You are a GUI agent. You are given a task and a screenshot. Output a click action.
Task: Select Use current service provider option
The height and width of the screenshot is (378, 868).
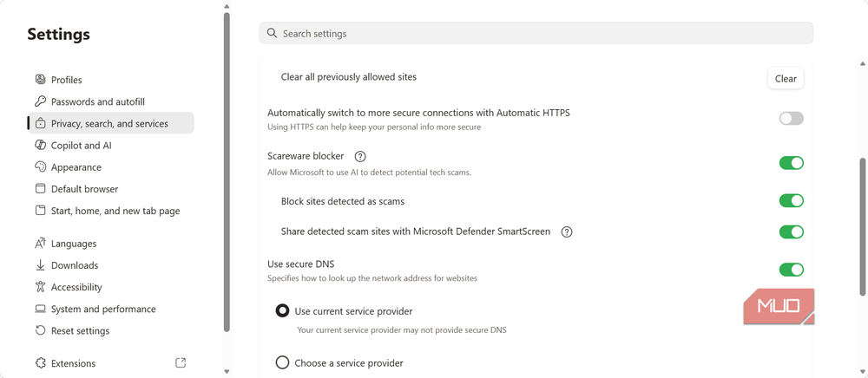[282, 311]
